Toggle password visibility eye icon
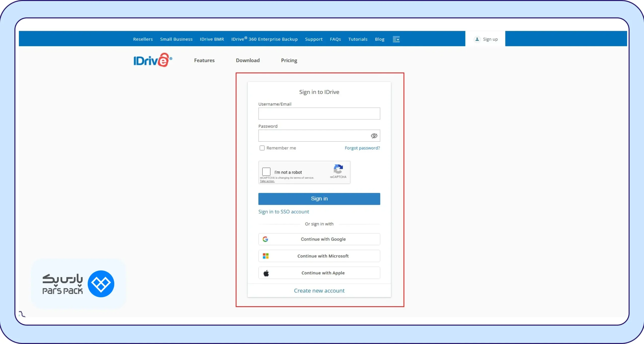Viewport: 644px width, 344px height. pos(374,136)
